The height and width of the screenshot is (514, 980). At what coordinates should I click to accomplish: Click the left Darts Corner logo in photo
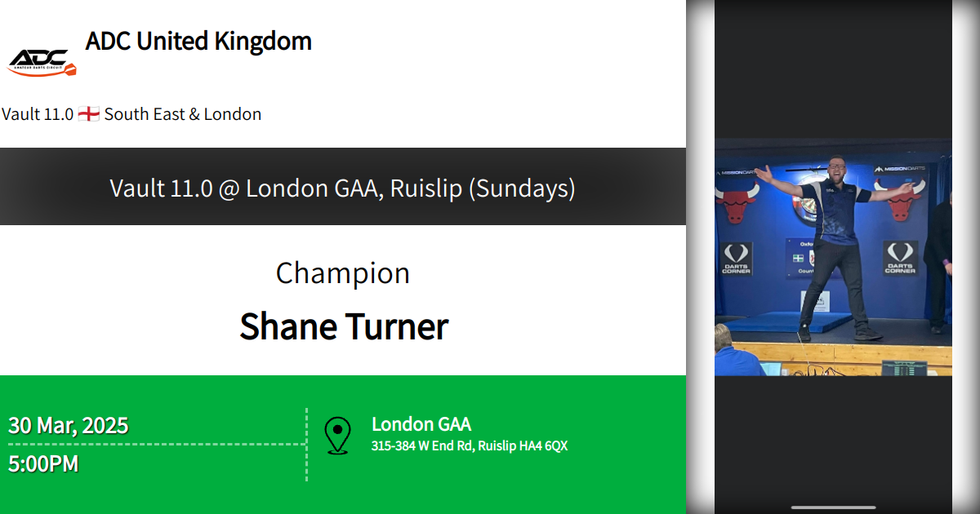737,258
